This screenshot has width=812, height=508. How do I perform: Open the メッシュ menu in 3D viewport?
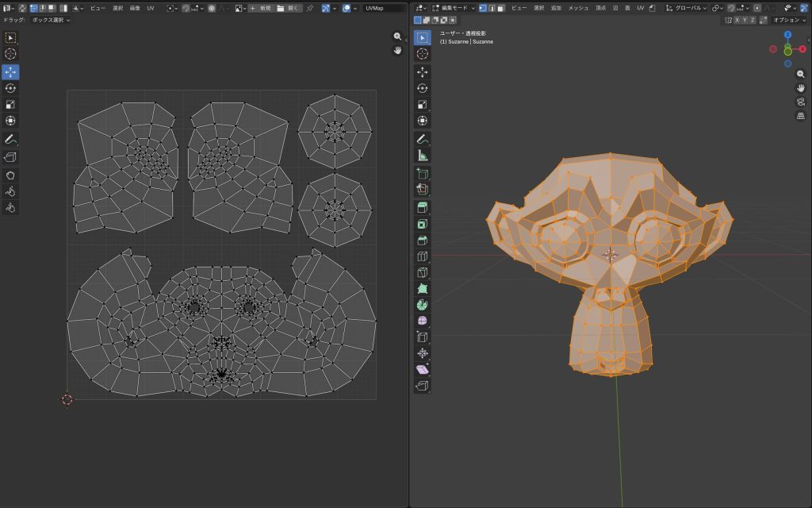580,8
